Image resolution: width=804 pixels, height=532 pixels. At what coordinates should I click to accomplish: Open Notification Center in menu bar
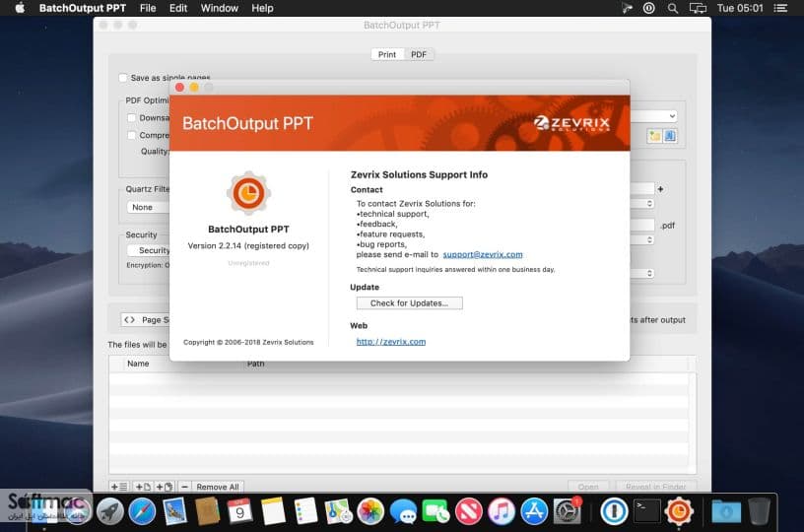(x=780, y=8)
